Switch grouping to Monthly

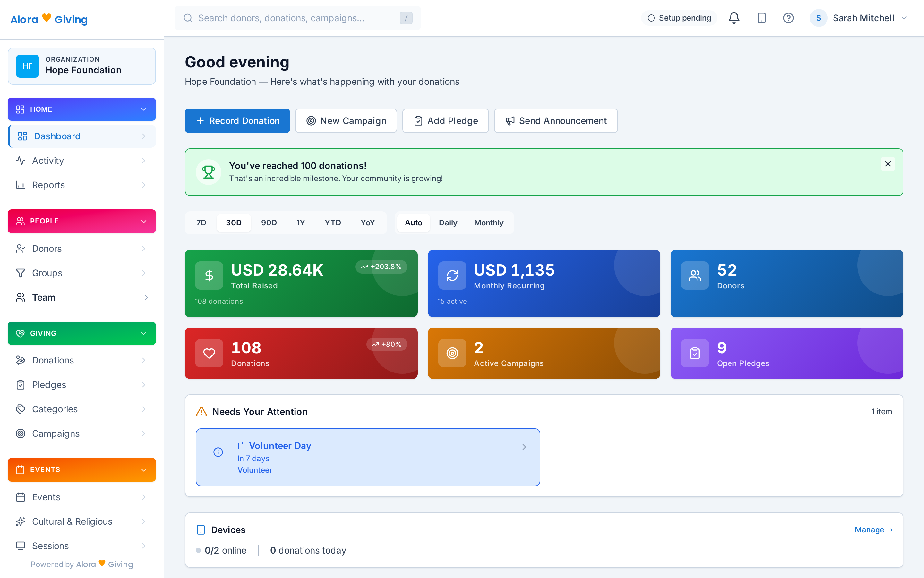click(x=489, y=223)
